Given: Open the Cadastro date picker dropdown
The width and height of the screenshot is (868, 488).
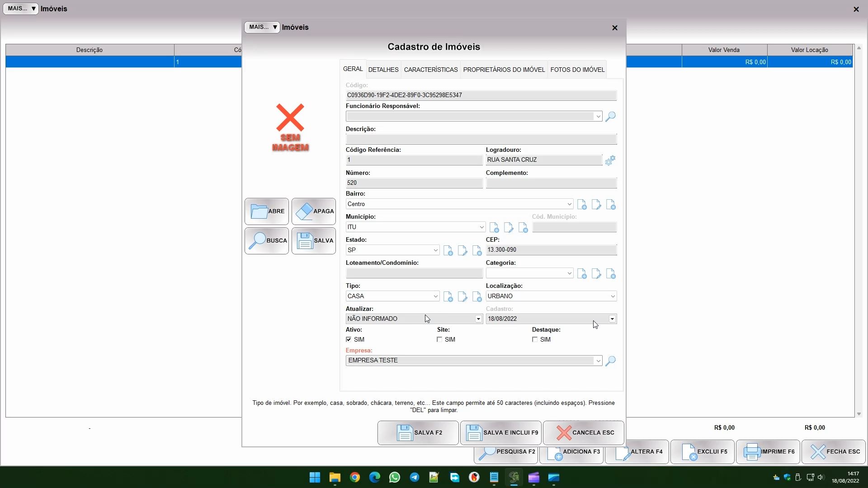Looking at the screenshot, I should tap(612, 319).
